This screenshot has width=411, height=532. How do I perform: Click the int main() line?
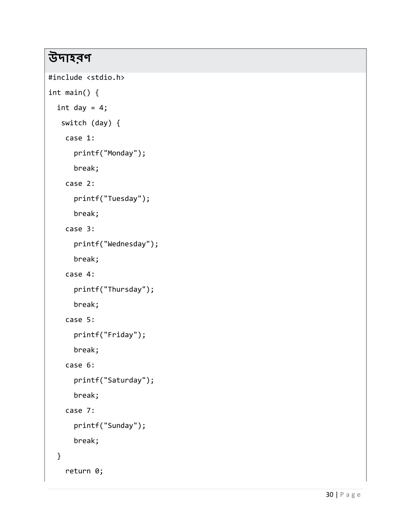[x=73, y=93]
